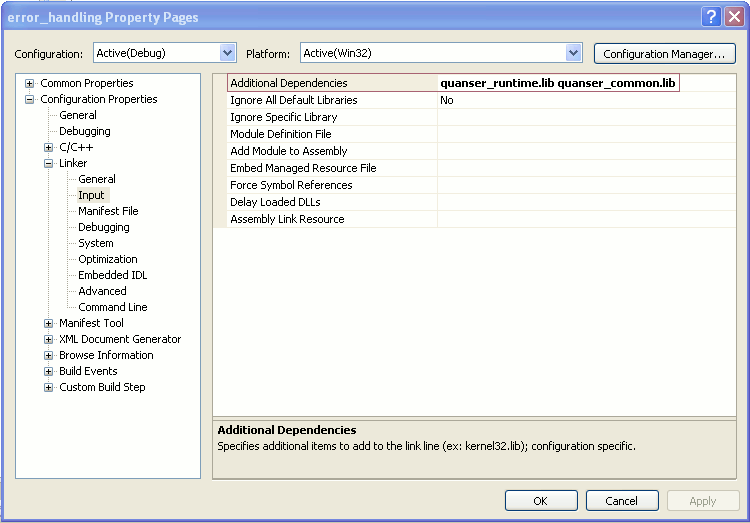The image size is (750, 523).
Task: Edit the quanser_runtime.lib dependencies value
Action: click(x=558, y=83)
